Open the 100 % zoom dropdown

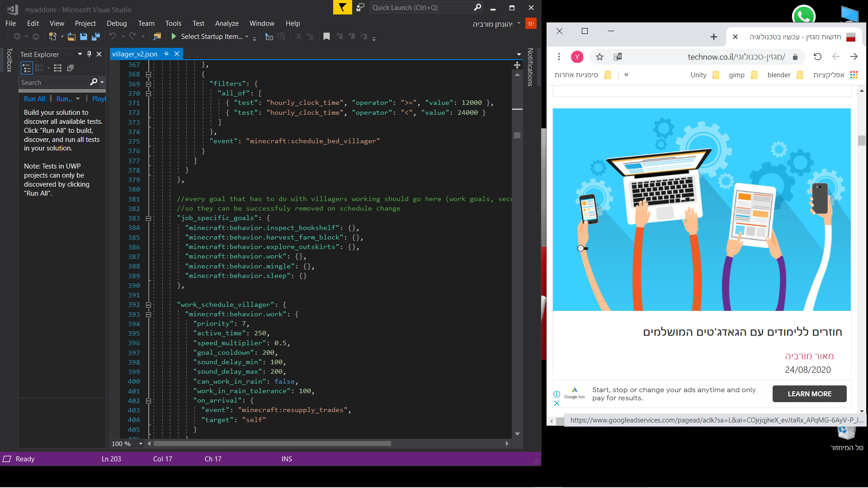point(141,444)
